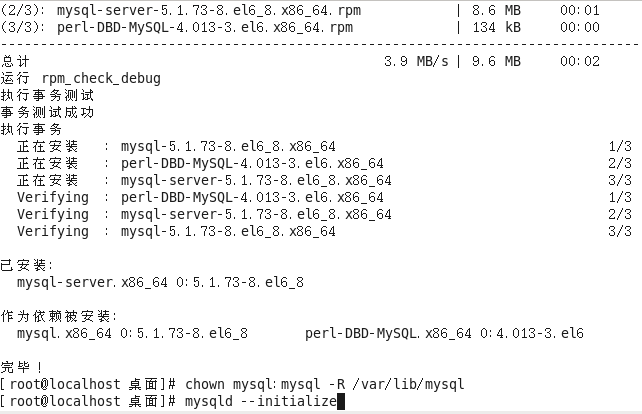Click the last root@localhost prompt

tap(88, 401)
